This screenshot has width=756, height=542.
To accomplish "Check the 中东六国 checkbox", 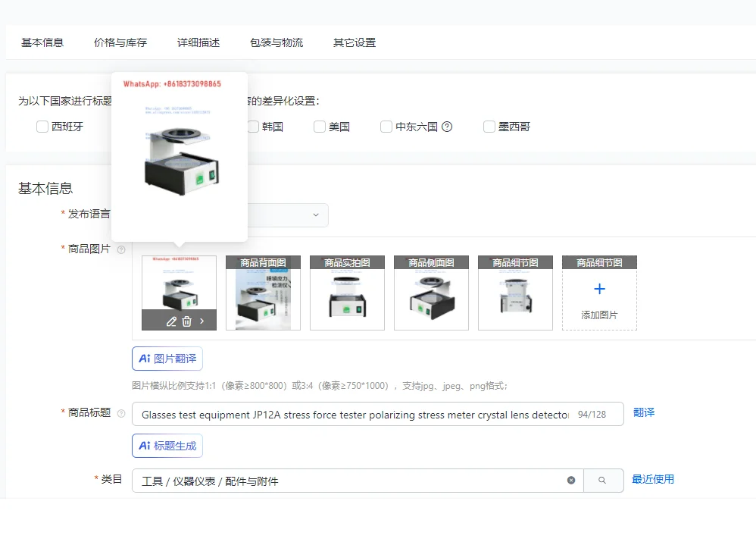I will click(x=386, y=127).
